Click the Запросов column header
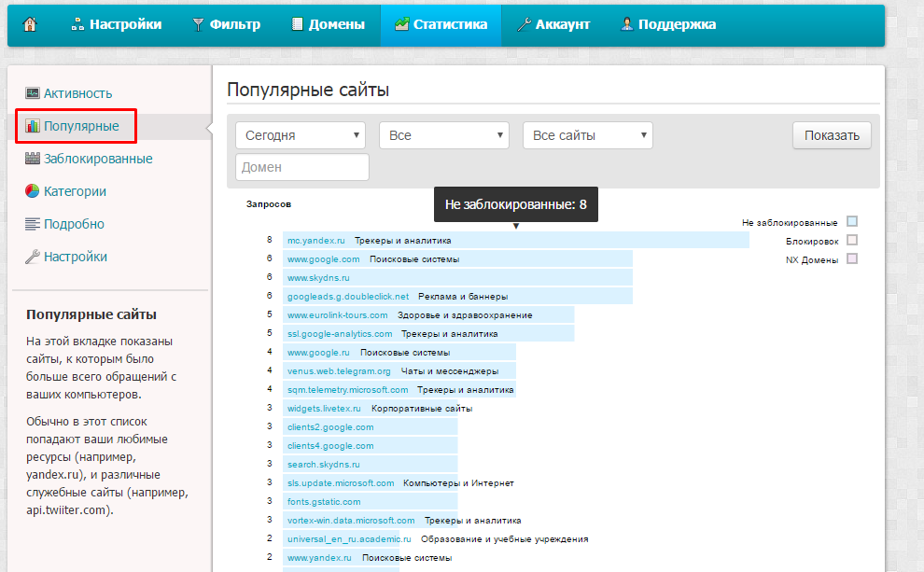 (269, 204)
